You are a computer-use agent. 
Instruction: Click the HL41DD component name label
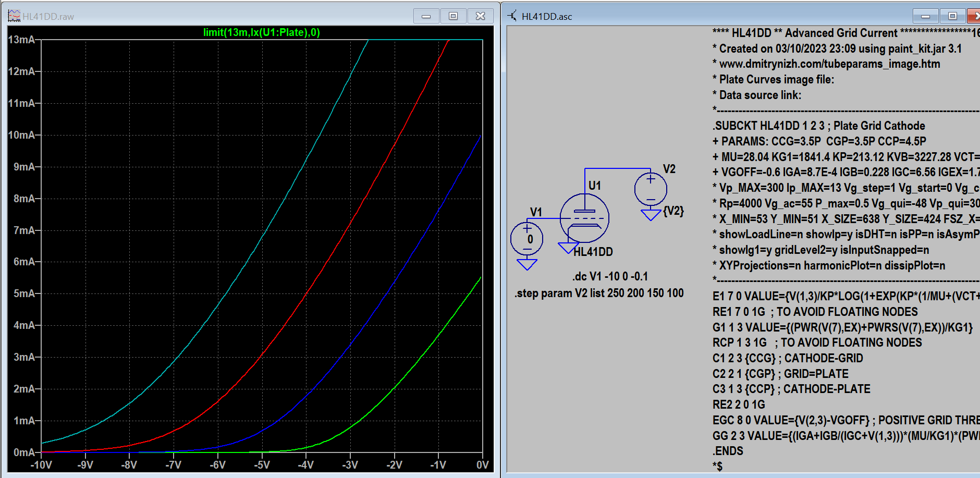pyautogui.click(x=593, y=252)
